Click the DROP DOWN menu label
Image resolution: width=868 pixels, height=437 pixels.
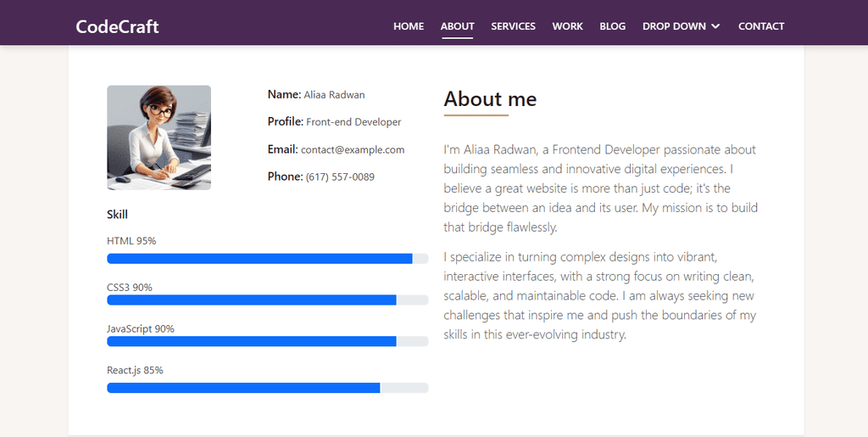pyautogui.click(x=674, y=26)
